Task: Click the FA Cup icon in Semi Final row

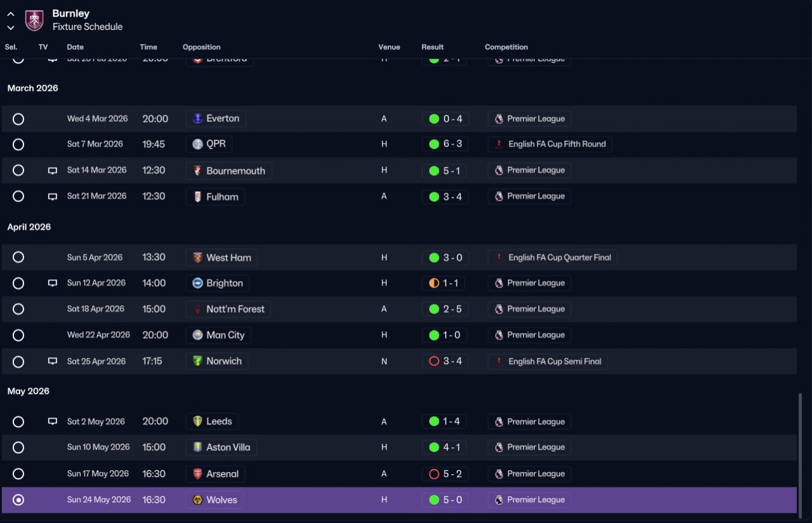Action: coord(499,362)
